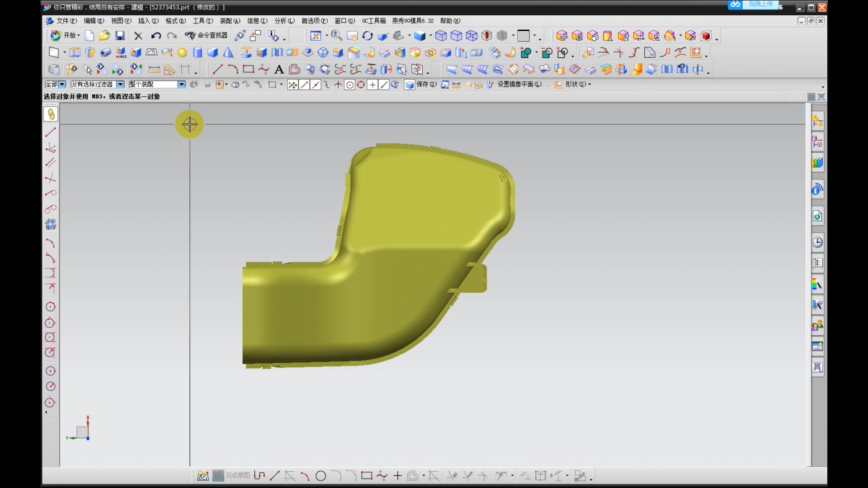The width and height of the screenshot is (868, 488).
Task: Select the Cone primitive tool
Action: [228, 53]
